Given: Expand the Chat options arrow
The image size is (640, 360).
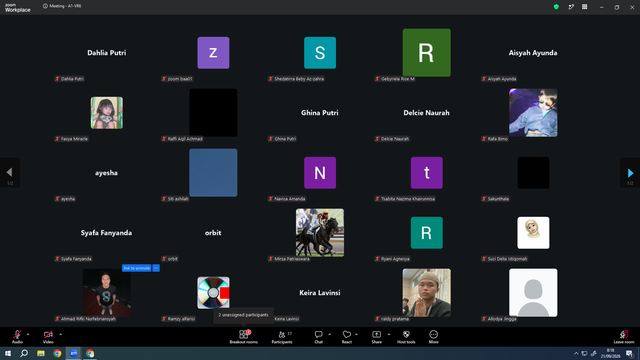Looking at the screenshot, I should click(329, 334).
